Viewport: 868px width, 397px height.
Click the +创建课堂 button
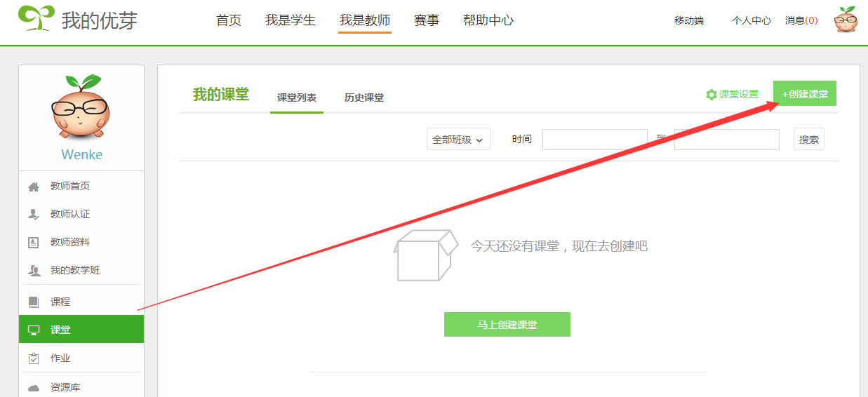tap(805, 94)
